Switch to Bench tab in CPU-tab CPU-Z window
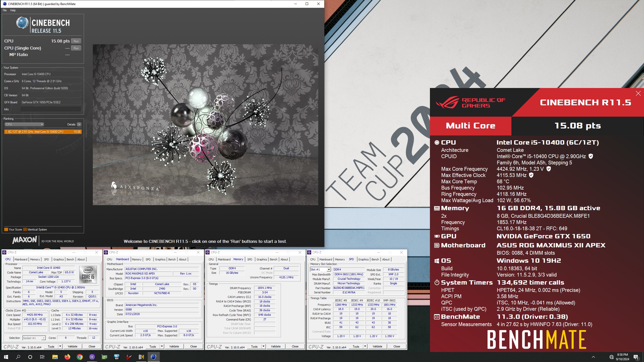The width and height of the screenshot is (644, 362). 70,259
